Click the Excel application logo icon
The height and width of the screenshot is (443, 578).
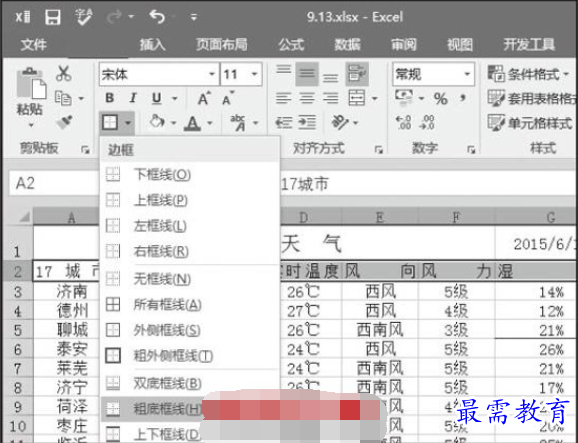click(x=22, y=17)
